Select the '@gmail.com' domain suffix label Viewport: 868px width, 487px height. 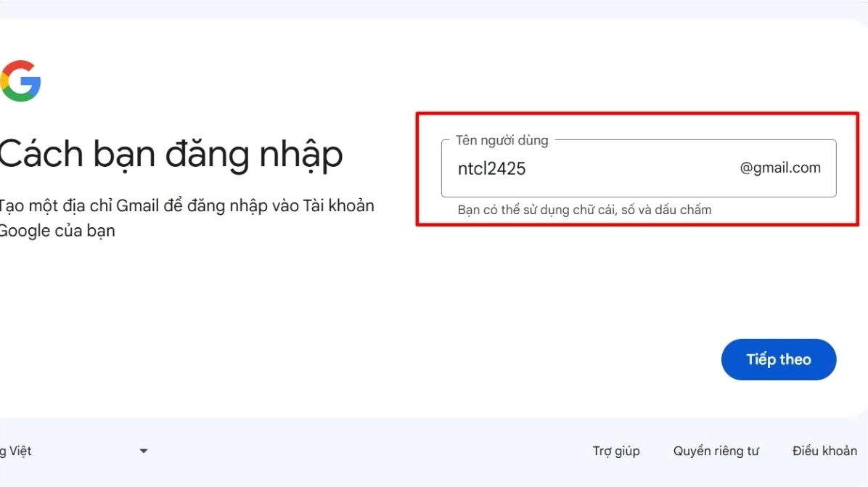[x=779, y=168]
